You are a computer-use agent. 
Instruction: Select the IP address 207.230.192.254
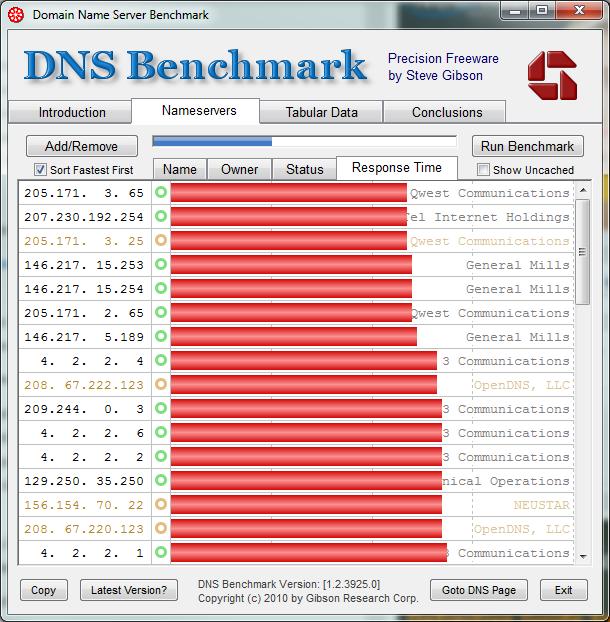coord(84,217)
